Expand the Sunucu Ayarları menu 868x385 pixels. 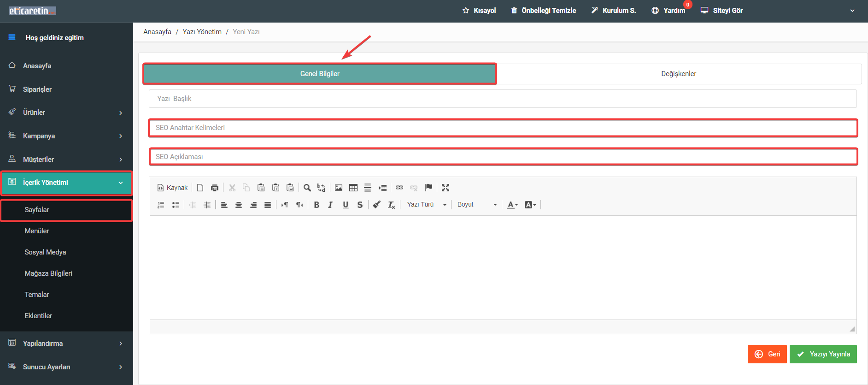pyautogui.click(x=66, y=367)
